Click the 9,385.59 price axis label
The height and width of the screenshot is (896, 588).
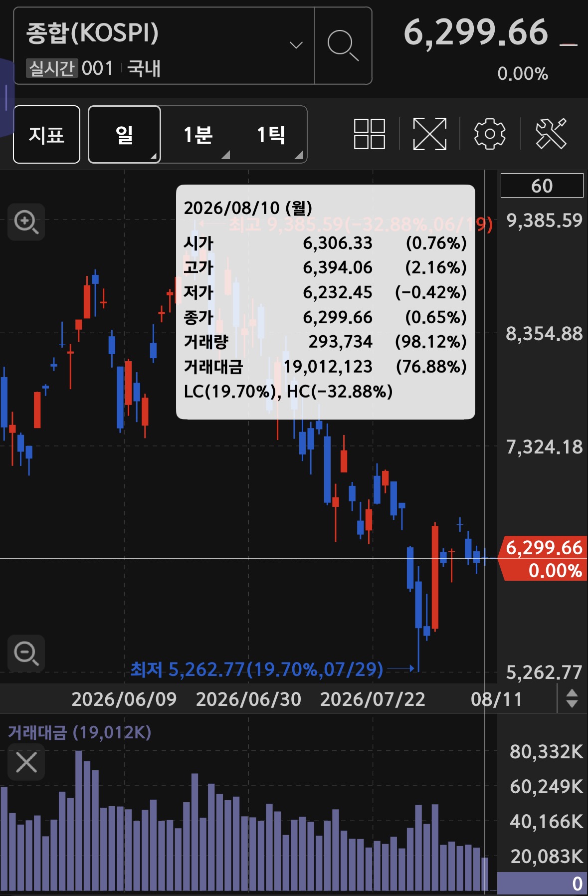[544, 220]
